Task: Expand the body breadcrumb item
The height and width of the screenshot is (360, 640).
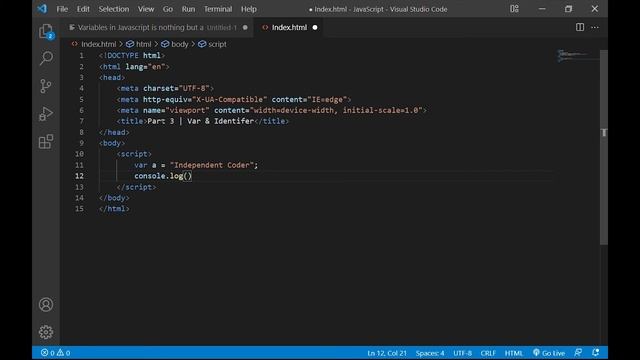Action: (174, 44)
